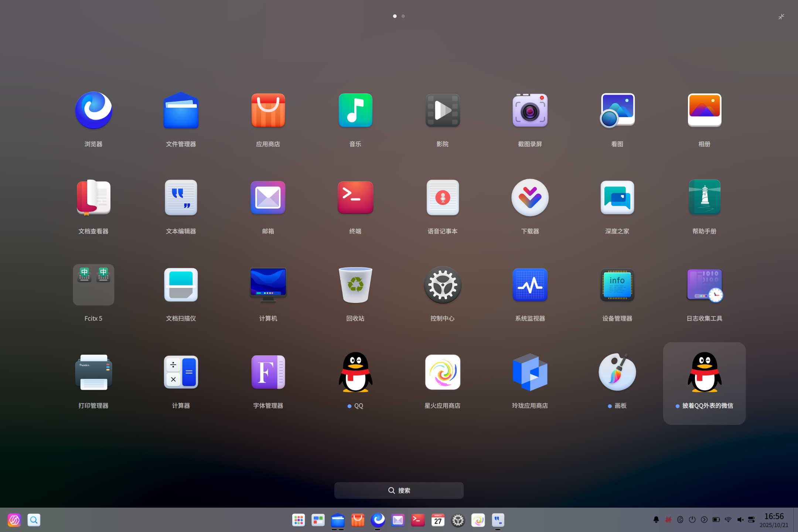
Task: Launch 设备管理器 device manager
Action: tap(617, 285)
